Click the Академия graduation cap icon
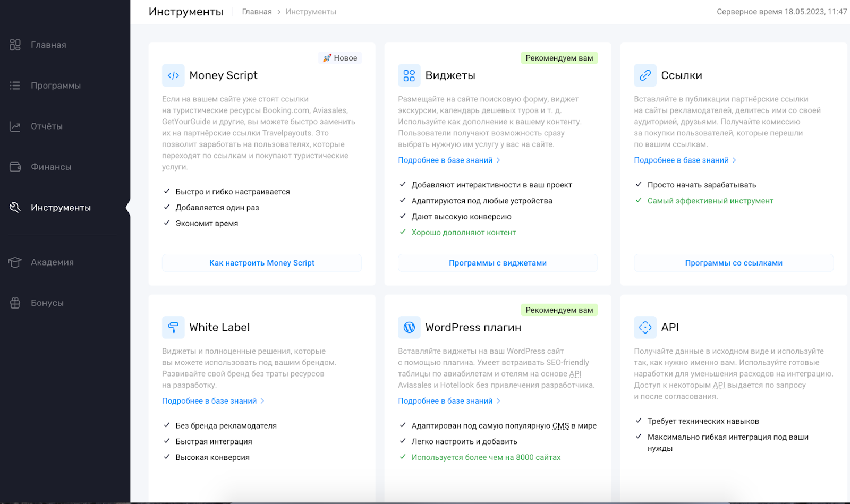Image resolution: width=850 pixels, height=504 pixels. 15,262
